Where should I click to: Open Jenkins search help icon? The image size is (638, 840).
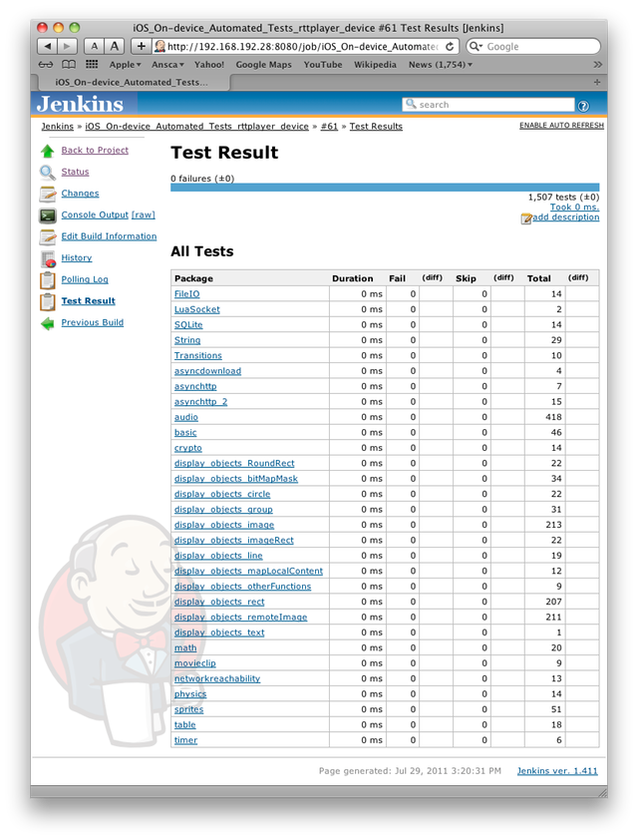[x=584, y=105]
